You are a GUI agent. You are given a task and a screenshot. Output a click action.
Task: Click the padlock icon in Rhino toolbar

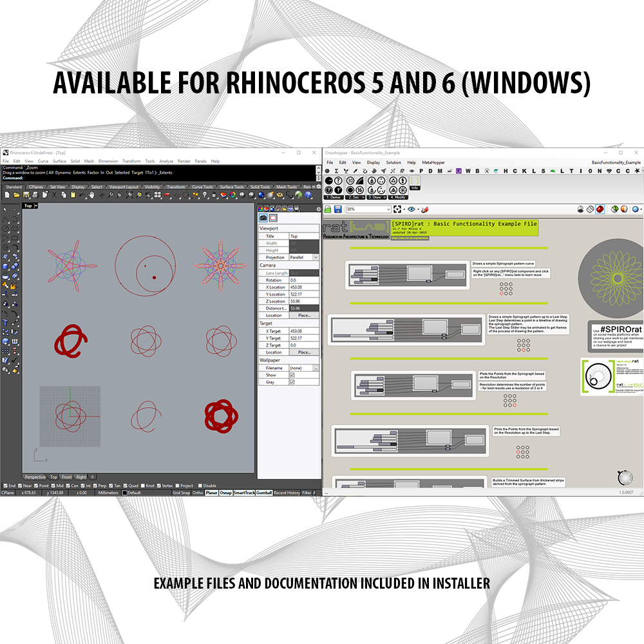214,194
